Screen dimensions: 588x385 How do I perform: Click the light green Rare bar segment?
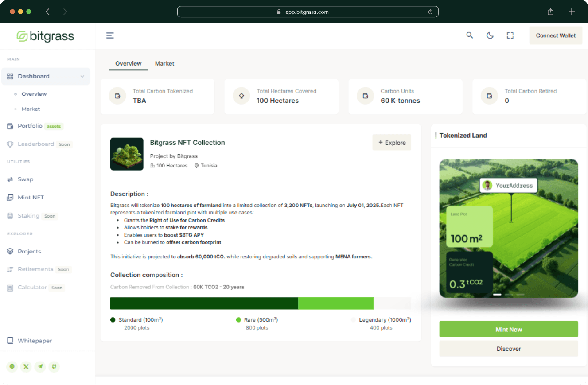(336, 303)
